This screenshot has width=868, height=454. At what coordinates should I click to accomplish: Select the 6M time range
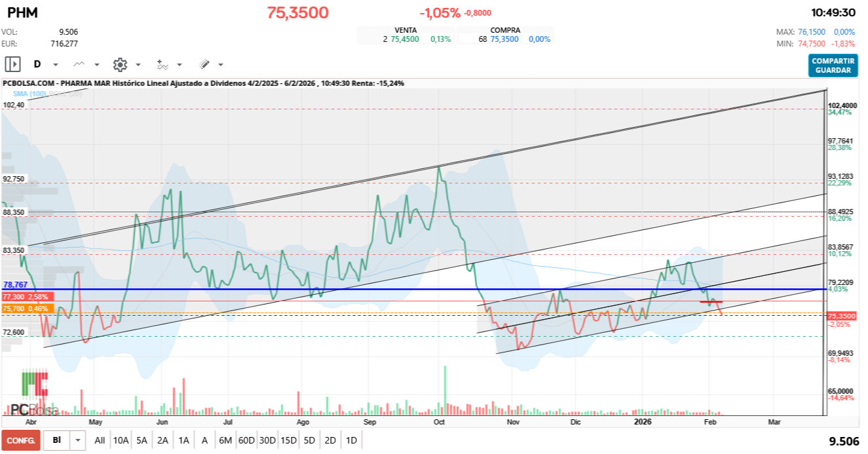click(225, 440)
